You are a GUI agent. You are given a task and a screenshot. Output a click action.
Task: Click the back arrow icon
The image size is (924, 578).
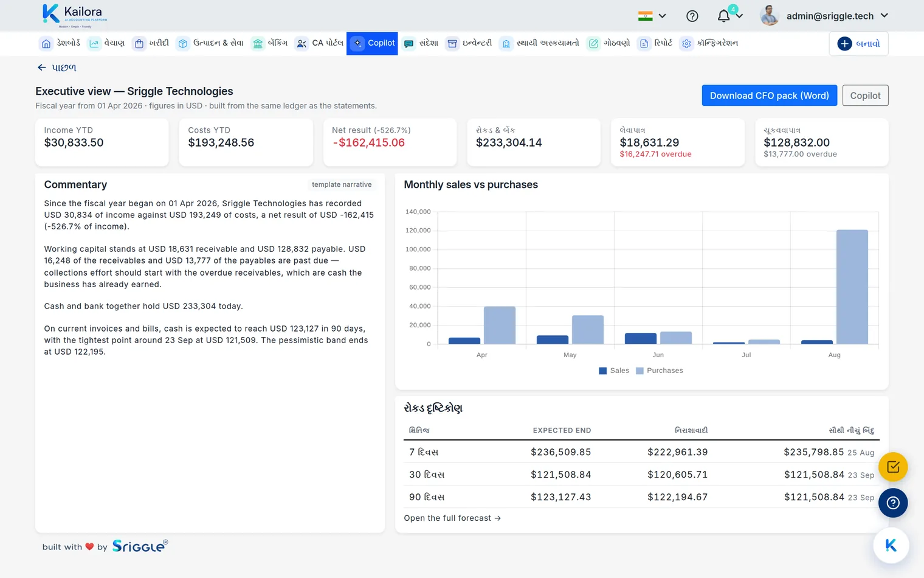pos(41,68)
